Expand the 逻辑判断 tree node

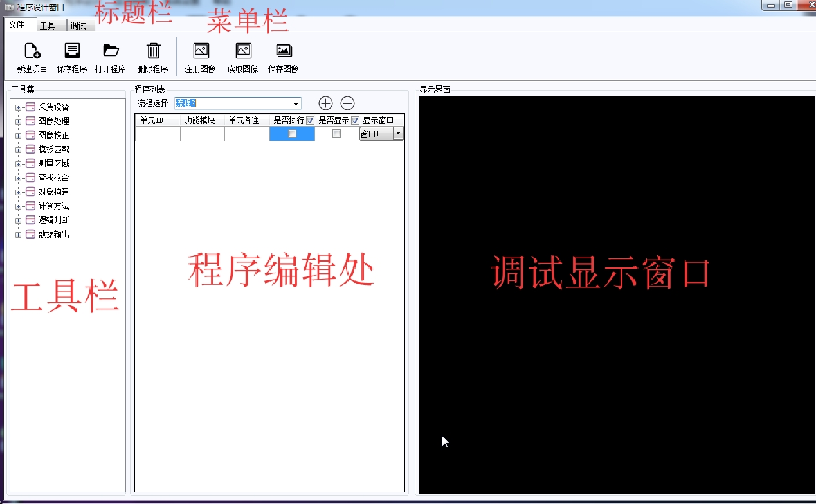[18, 221]
